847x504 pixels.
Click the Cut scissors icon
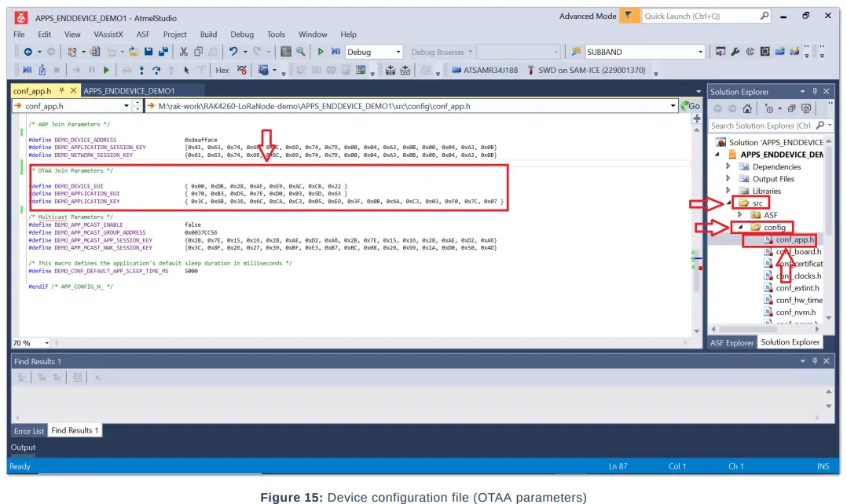point(183,52)
